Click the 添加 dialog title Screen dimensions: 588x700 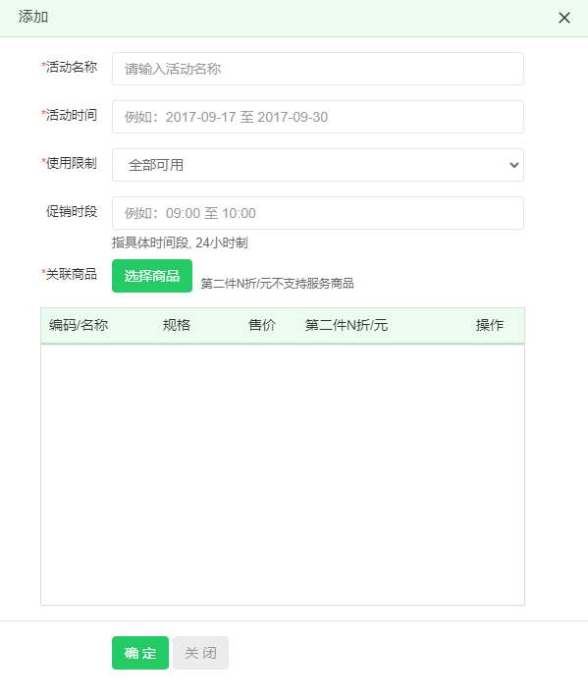(33, 17)
